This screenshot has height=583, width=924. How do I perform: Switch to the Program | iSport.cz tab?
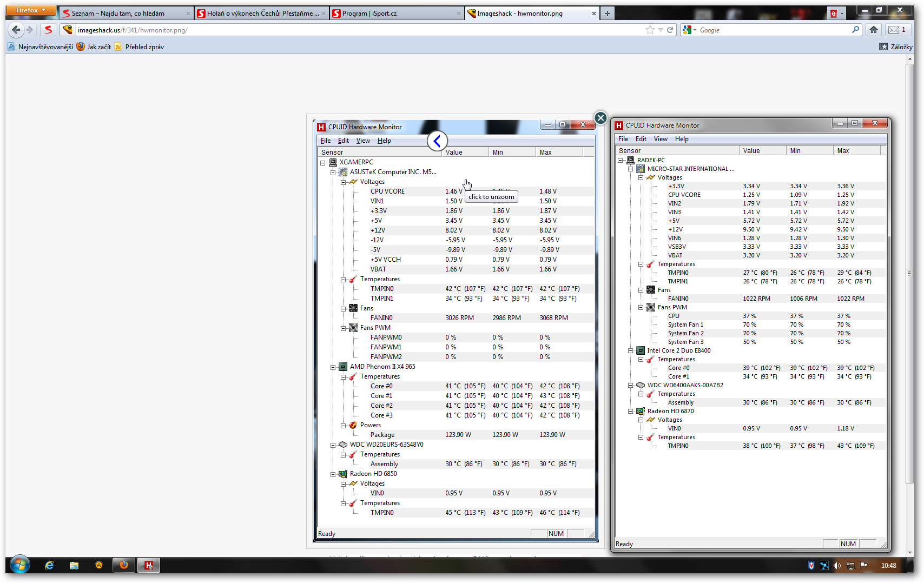(x=396, y=13)
